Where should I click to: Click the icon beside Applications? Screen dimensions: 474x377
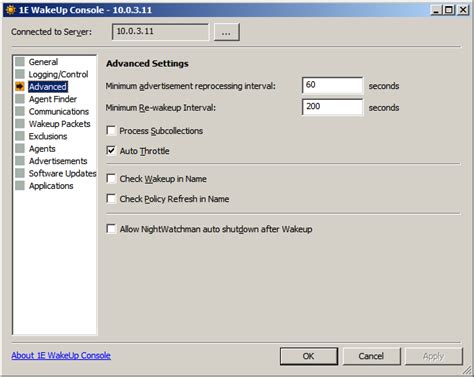click(x=20, y=186)
